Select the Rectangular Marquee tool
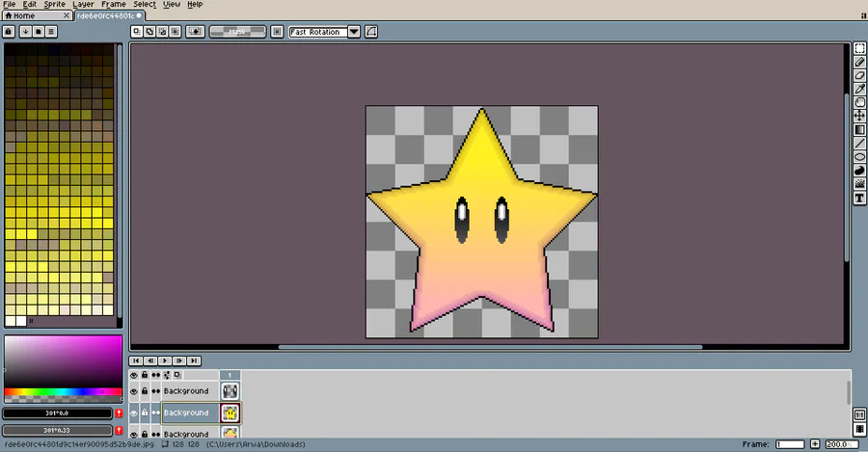868x452 pixels. pos(859,49)
